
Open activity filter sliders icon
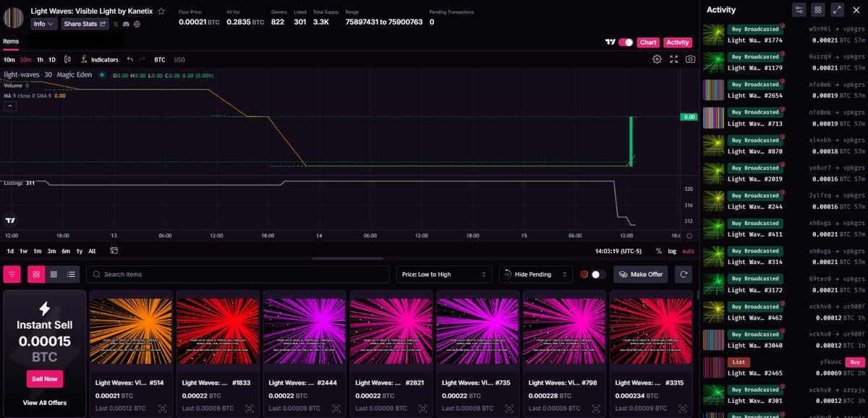tap(799, 9)
